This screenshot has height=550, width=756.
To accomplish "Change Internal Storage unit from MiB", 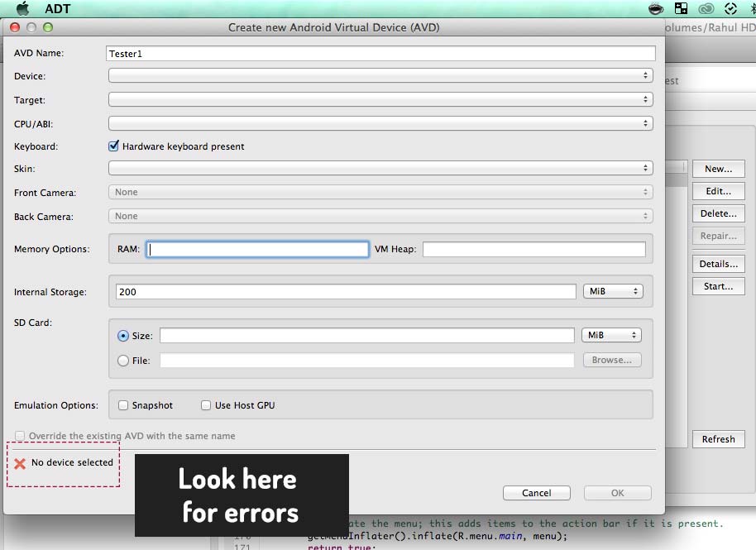I will [x=612, y=291].
